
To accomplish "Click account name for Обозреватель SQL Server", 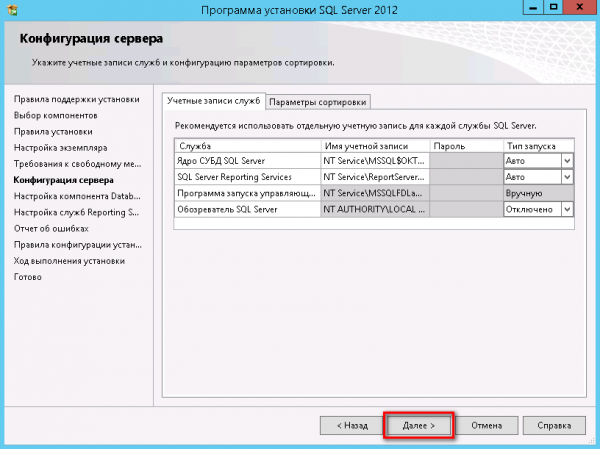I will pyautogui.click(x=374, y=209).
